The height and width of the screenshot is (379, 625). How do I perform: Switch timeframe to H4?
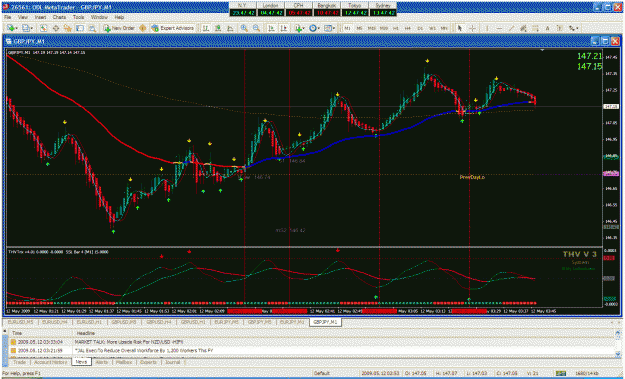coord(408,28)
